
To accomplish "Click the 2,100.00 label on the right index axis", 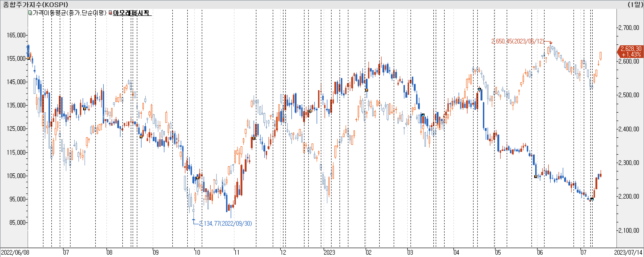I will coord(629,230).
